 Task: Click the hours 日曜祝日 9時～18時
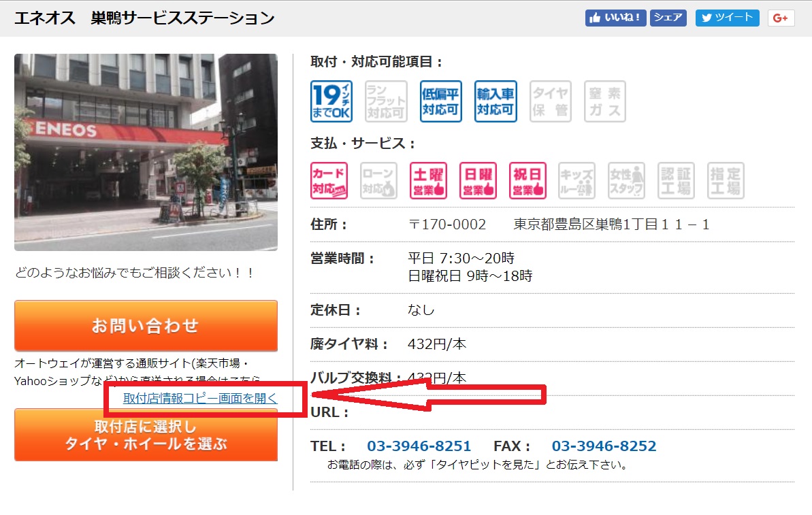[470, 276]
